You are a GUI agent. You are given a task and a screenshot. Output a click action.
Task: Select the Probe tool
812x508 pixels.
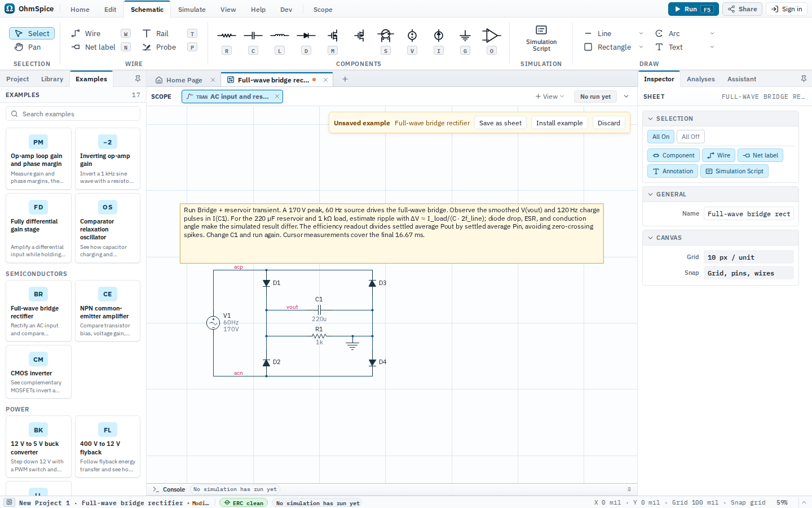169,47
